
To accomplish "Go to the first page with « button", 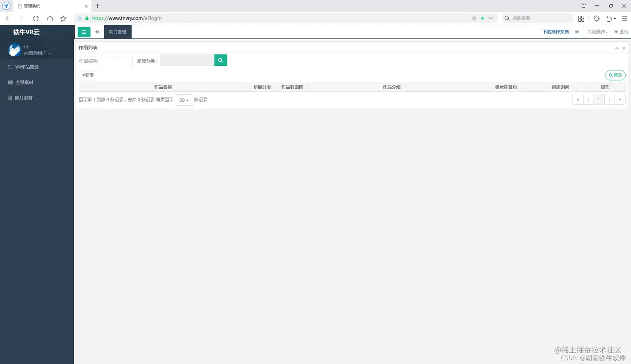I will (x=578, y=100).
